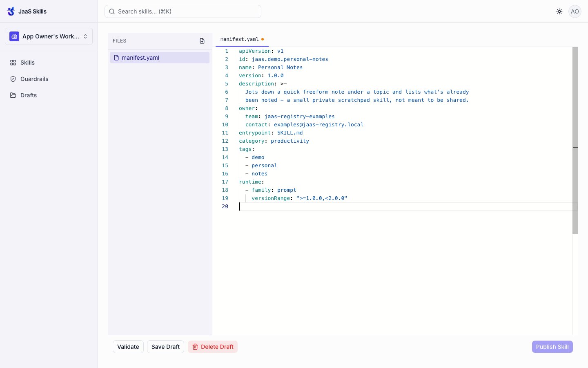This screenshot has width=588, height=368.
Task: Click the '- demo' tag line
Action: pos(255,157)
